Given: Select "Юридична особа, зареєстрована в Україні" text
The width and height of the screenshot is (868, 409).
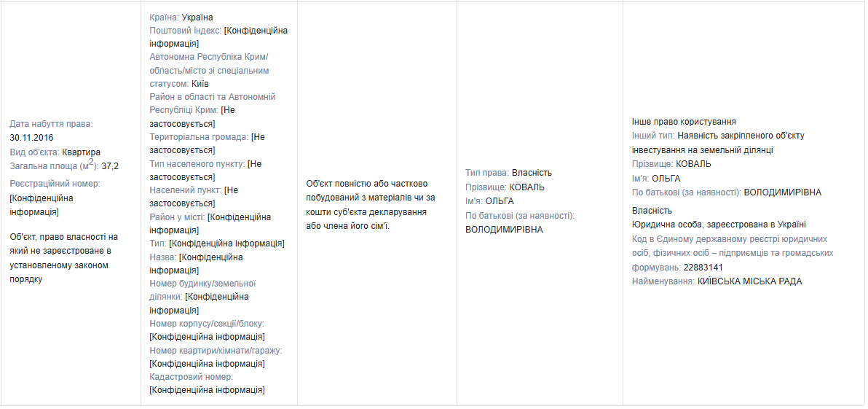Looking at the screenshot, I should point(719,225).
